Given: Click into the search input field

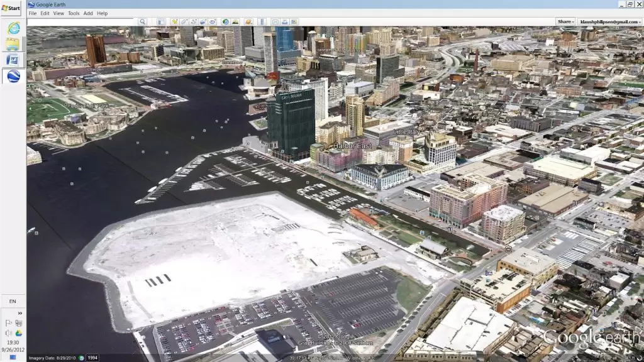Looking at the screenshot, I should pyautogui.click(x=82, y=22).
